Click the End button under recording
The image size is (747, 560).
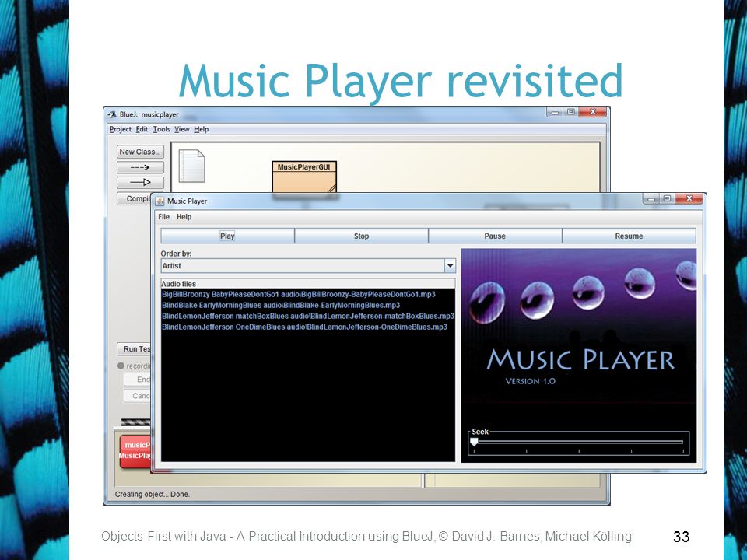(137, 380)
